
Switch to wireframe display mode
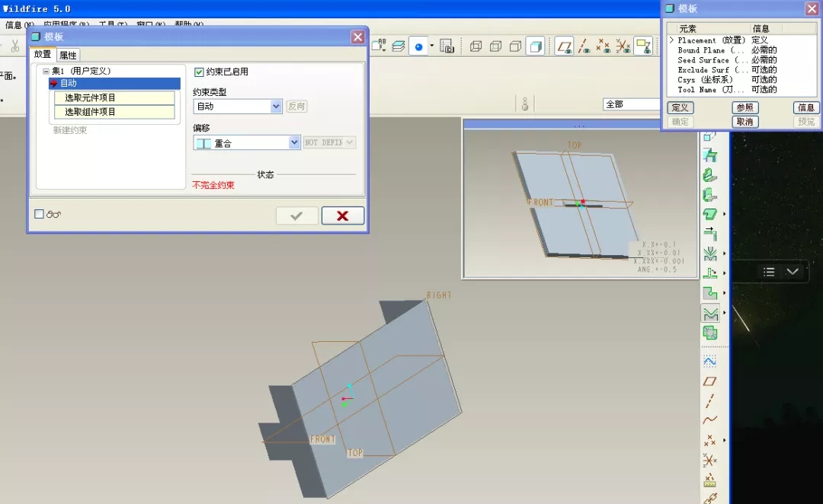(476, 46)
